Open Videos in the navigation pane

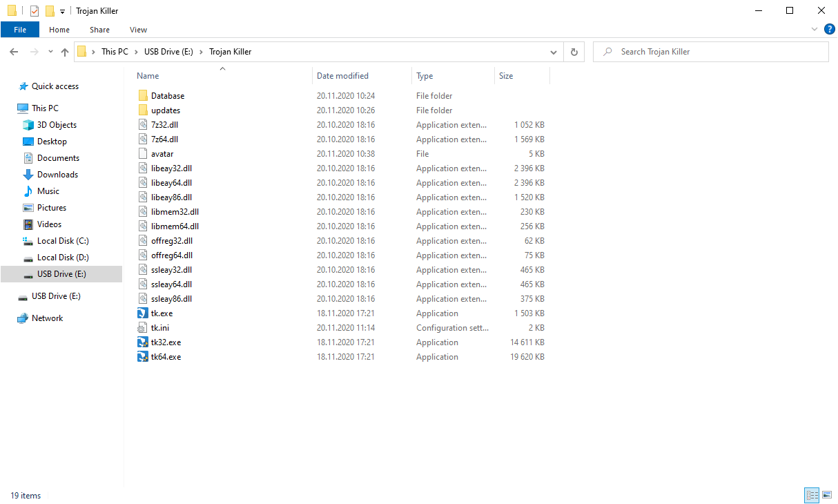coord(49,224)
